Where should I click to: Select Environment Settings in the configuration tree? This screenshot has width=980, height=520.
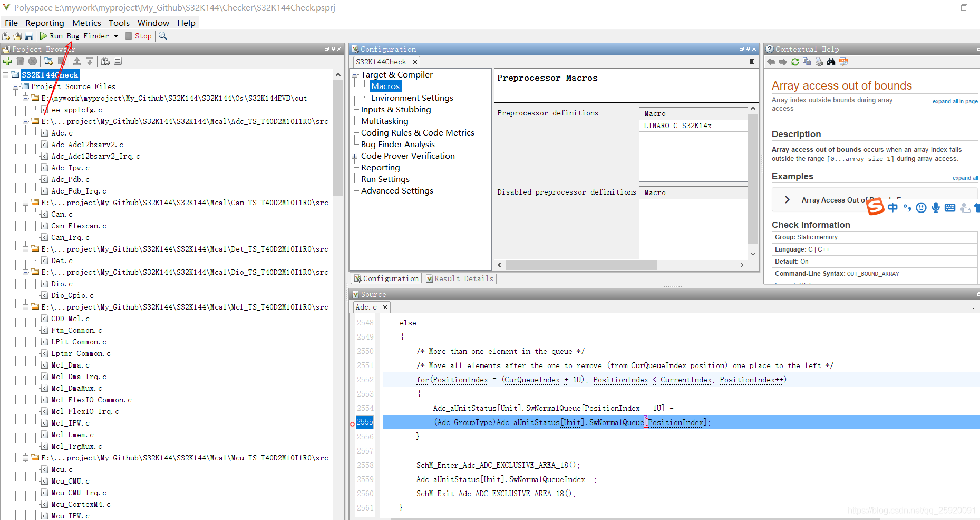coord(412,98)
